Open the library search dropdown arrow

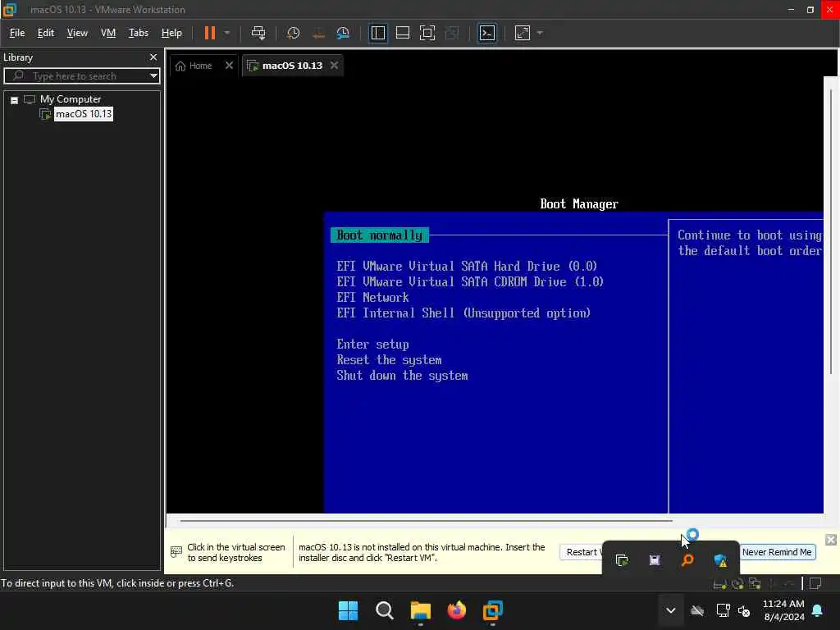click(153, 75)
